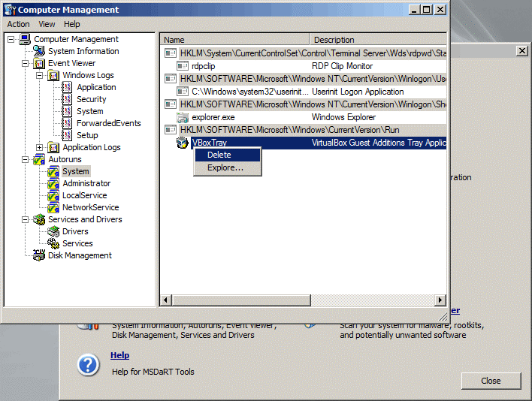Click the Services and Drivers icon
Viewport: 532px width, 401px height.
tap(39, 220)
